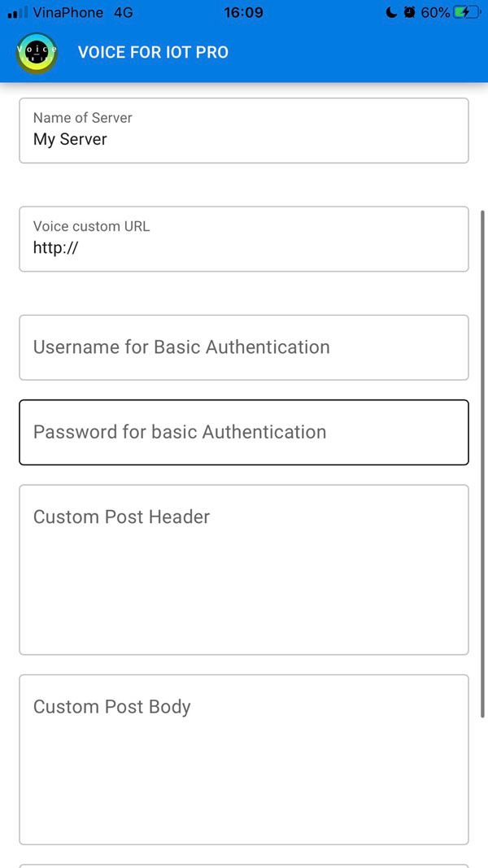Tap the alarm clock status icon
Viewport: 488px width, 868px height.
(409, 12)
